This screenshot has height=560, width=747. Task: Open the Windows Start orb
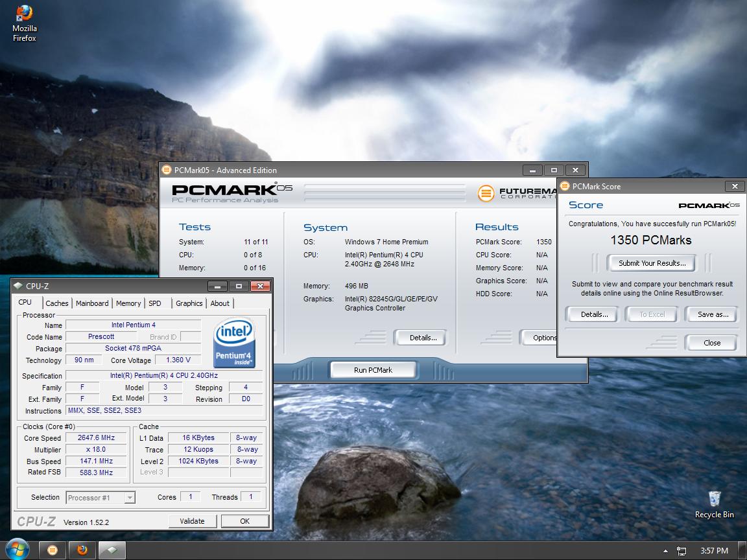pos(18,550)
